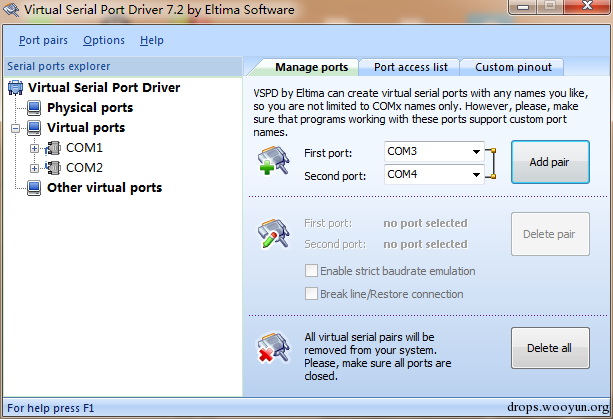Image resolution: width=613 pixels, height=419 pixels.
Task: Collapse the Virtual ports tree node
Action: coord(16,128)
